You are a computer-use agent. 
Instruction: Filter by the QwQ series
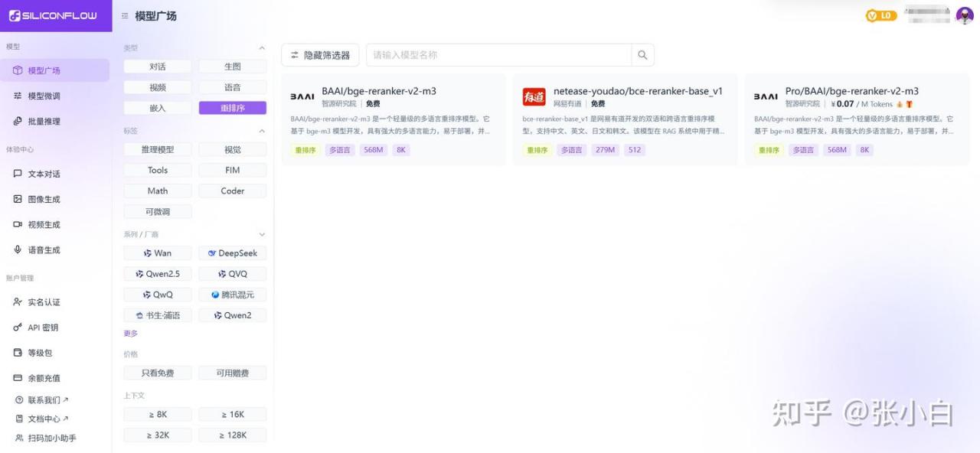[x=158, y=295]
